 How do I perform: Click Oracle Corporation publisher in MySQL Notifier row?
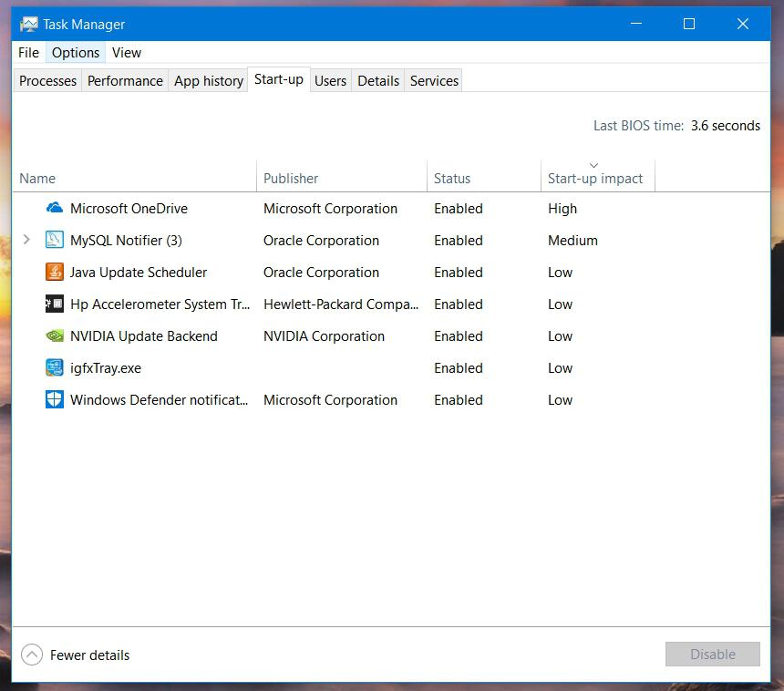coord(322,241)
